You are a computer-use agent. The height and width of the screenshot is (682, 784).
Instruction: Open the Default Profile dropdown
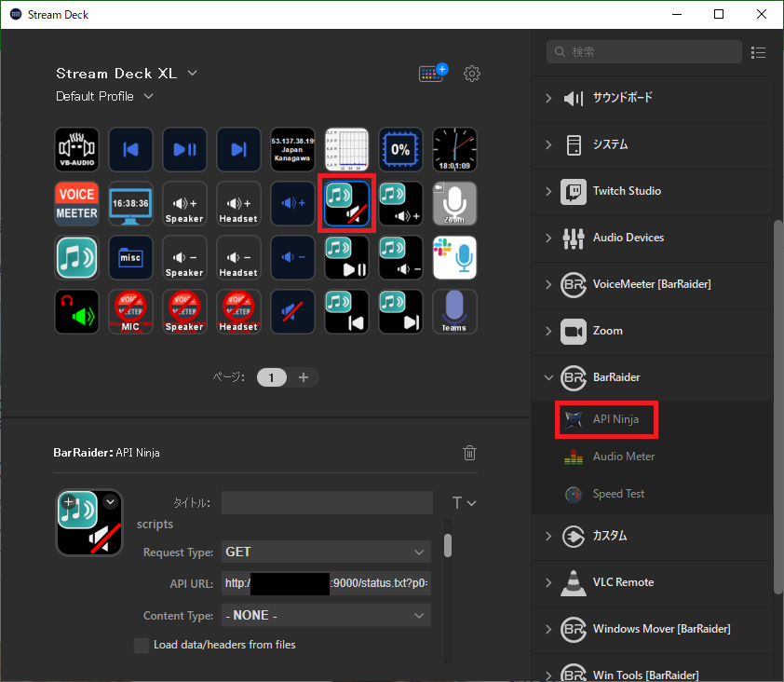click(x=104, y=97)
